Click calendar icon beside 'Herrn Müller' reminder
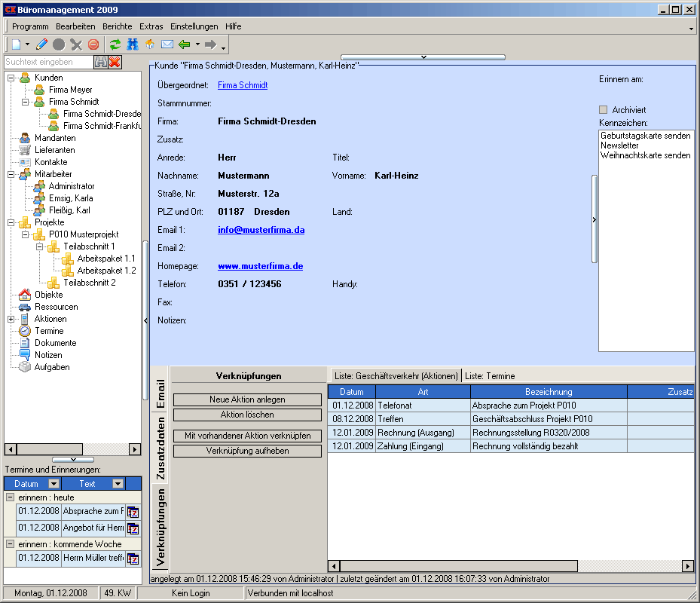This screenshot has width=700, height=603. [x=133, y=559]
